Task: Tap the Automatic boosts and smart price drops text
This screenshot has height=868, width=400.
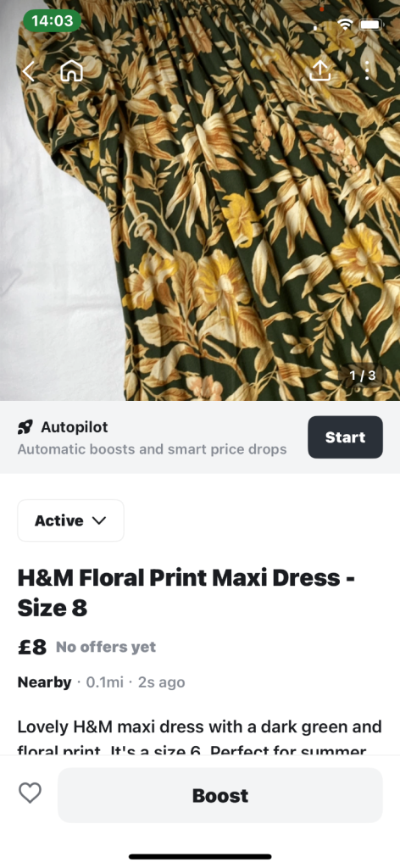Action: click(x=153, y=449)
